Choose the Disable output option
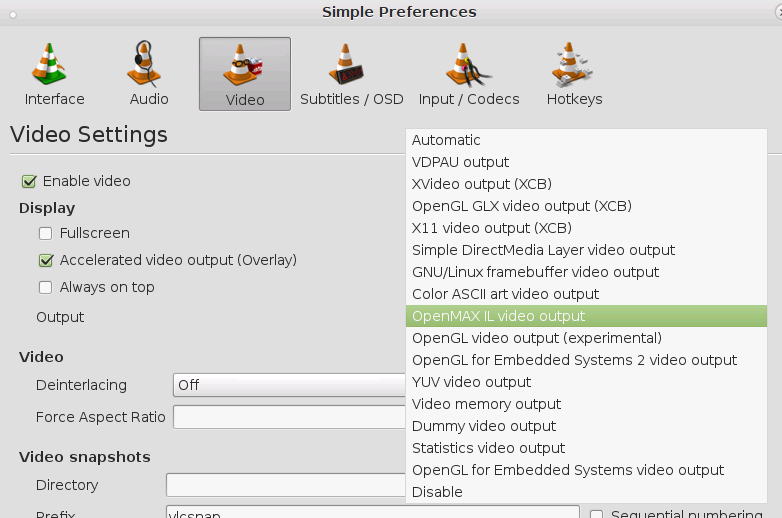Screen dimensions: 782x518 [437, 493]
